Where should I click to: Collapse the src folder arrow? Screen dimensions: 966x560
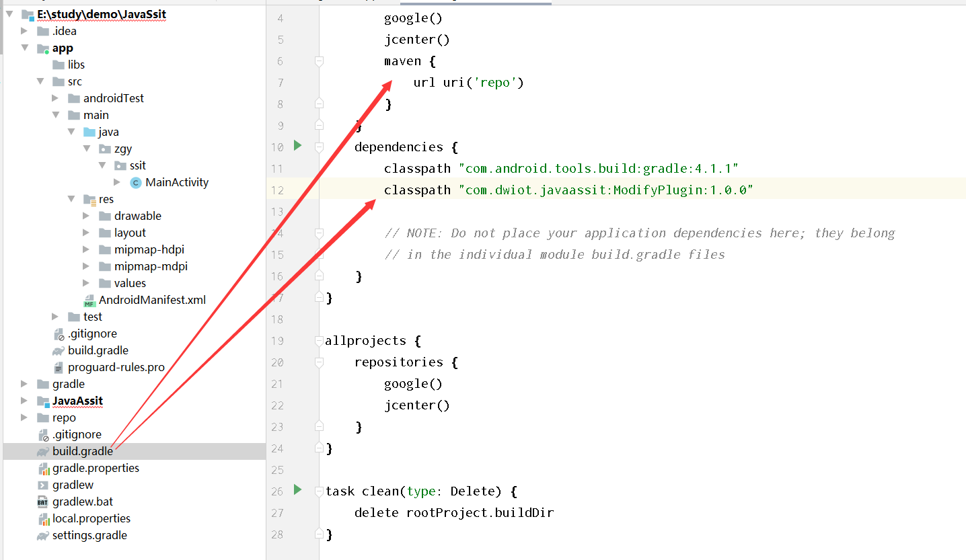click(40, 81)
